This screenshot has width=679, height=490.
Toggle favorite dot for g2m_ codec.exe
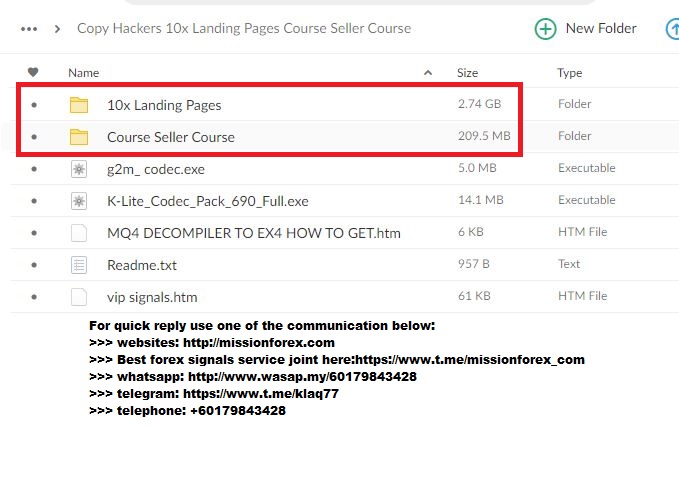[x=34, y=169]
